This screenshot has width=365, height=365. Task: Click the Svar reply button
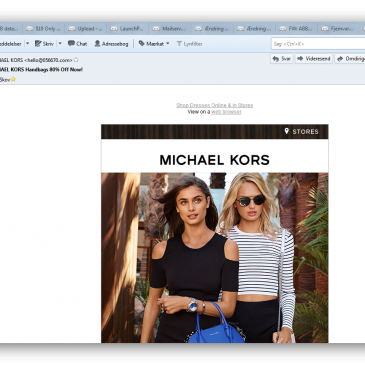282,59
